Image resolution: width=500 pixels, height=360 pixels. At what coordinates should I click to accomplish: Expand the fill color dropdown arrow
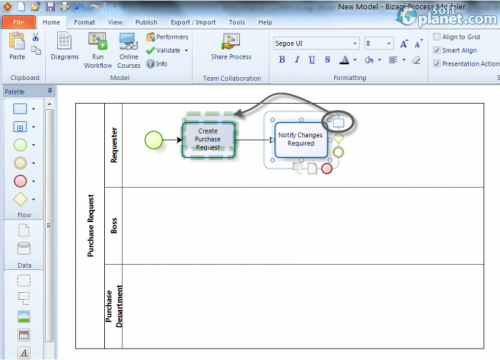[379, 60]
